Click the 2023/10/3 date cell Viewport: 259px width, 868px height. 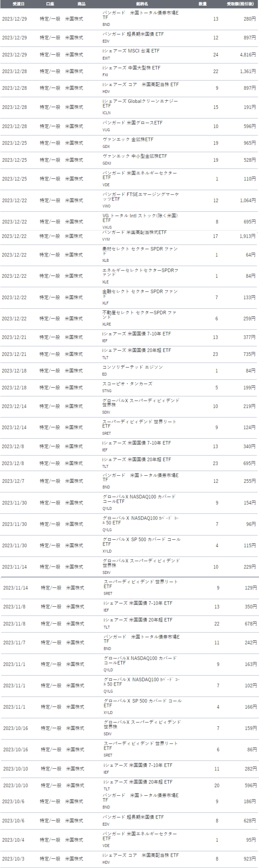coord(13,859)
